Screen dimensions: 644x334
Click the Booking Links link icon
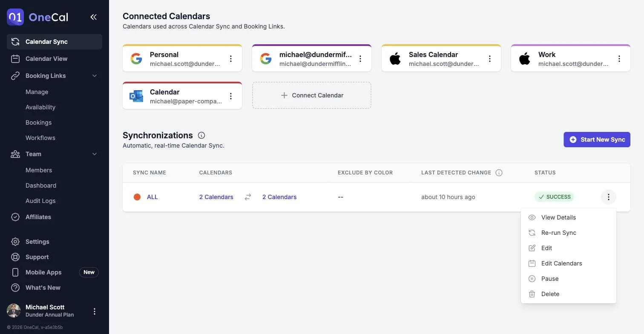coord(15,76)
